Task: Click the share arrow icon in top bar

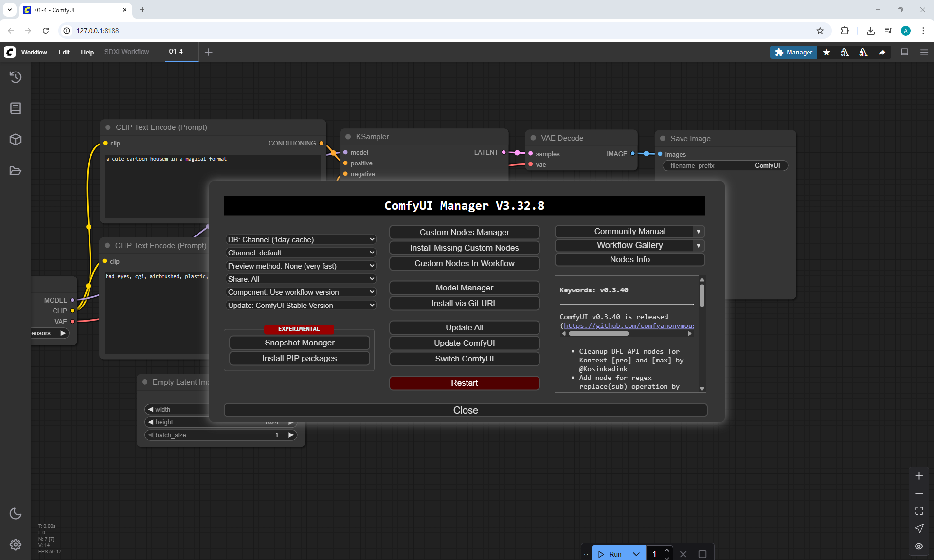Action: (882, 52)
